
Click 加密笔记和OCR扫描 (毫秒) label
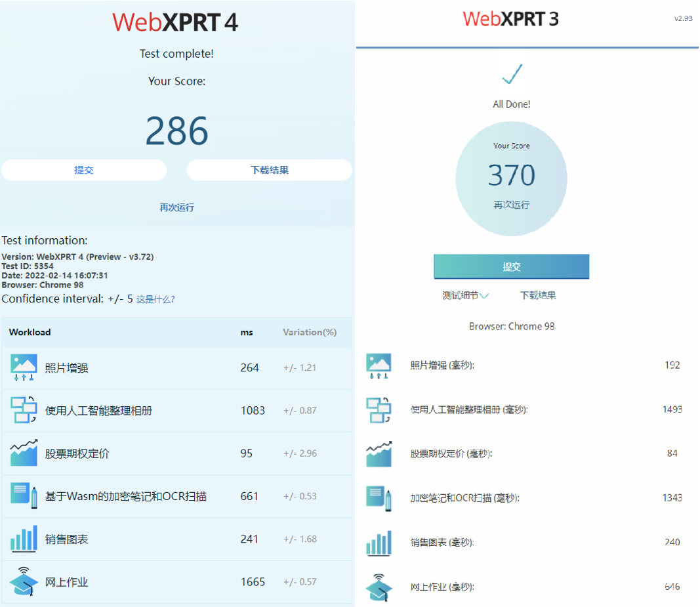[465, 498]
